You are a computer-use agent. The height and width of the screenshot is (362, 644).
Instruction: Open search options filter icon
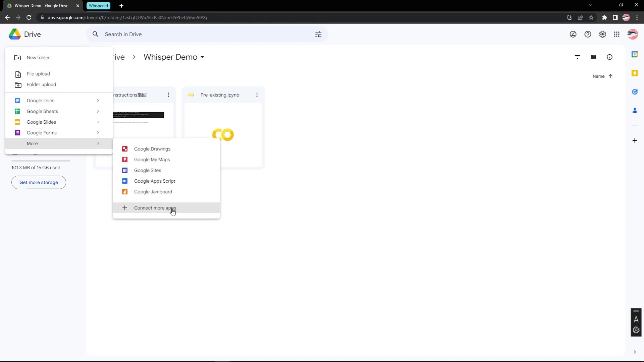tap(318, 34)
